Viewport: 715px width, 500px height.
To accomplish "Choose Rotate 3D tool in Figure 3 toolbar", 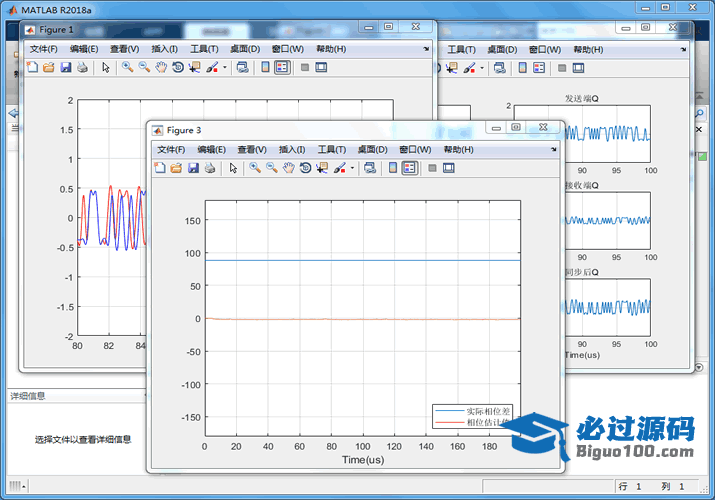I will point(305,168).
